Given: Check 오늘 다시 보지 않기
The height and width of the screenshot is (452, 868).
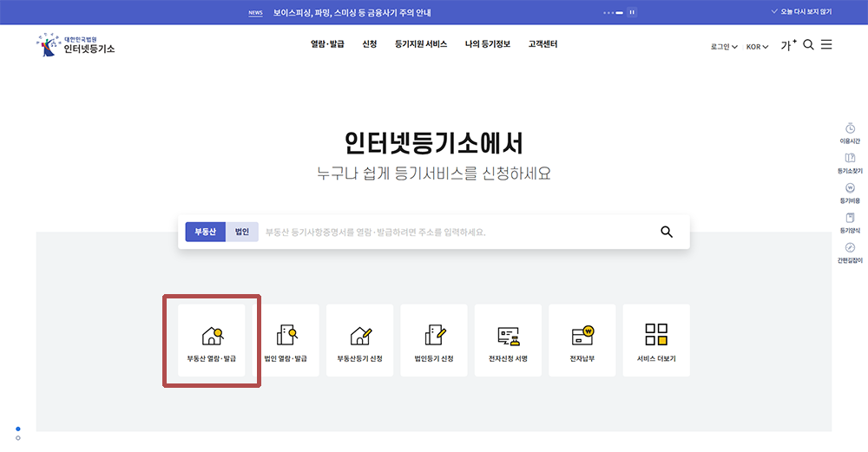Looking at the screenshot, I should [801, 11].
